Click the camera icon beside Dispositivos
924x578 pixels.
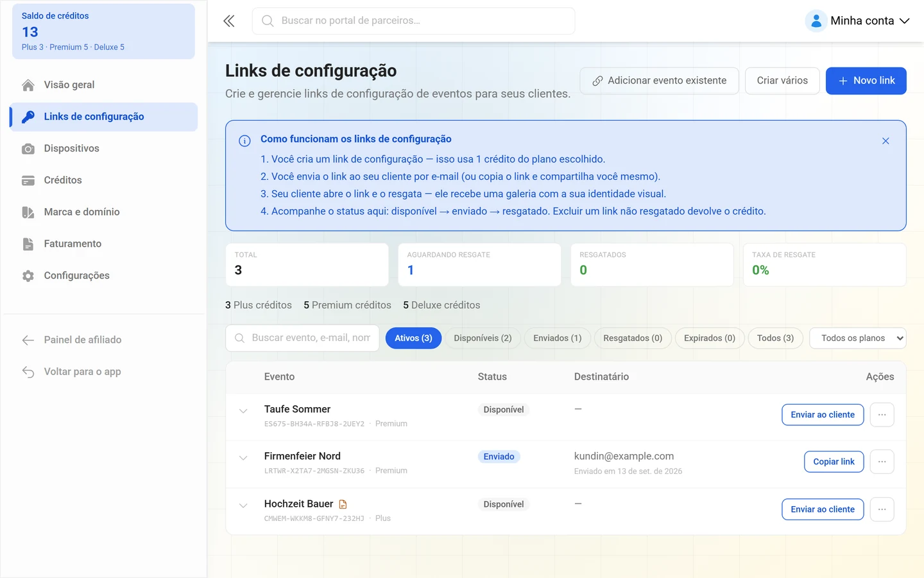click(x=28, y=149)
